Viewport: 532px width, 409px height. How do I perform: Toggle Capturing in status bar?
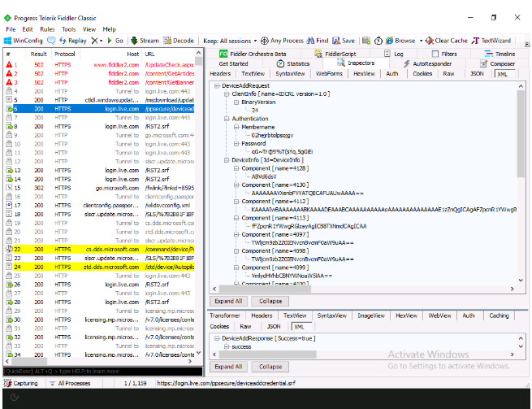[20, 384]
